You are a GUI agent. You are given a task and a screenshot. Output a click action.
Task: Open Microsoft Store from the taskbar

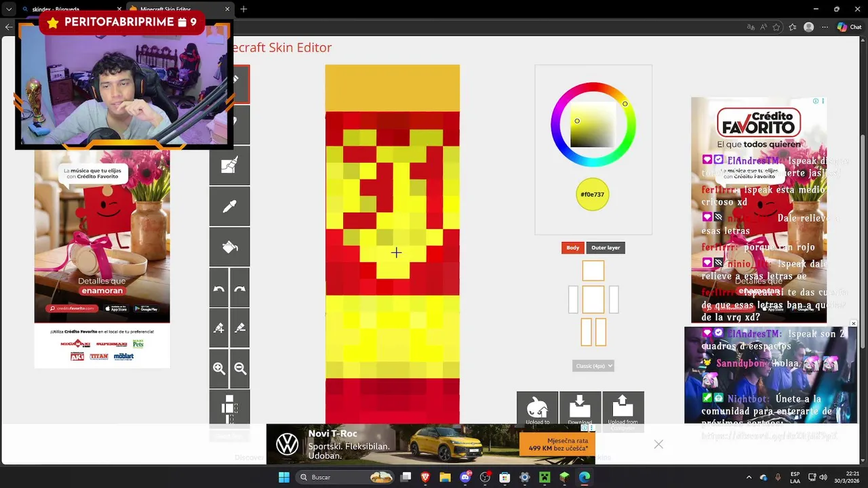(x=505, y=477)
